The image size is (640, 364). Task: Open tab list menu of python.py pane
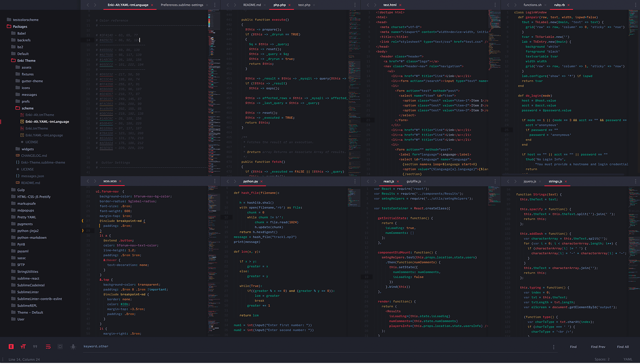click(355, 181)
